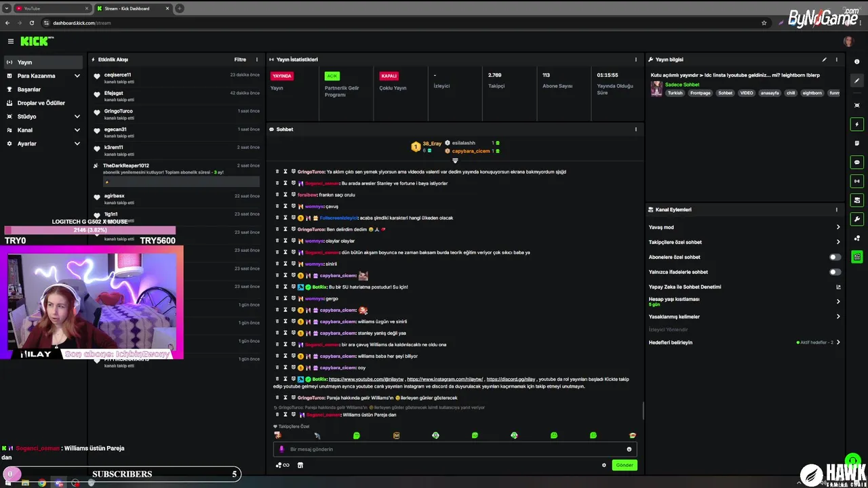Expand the Stüdyo menu
This screenshot has width=868, height=488.
pos(43,117)
